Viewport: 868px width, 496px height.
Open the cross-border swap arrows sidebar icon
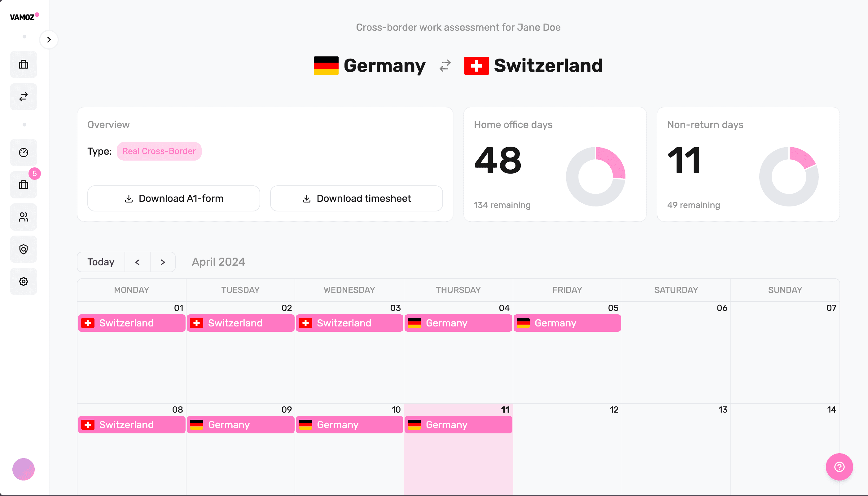(24, 97)
